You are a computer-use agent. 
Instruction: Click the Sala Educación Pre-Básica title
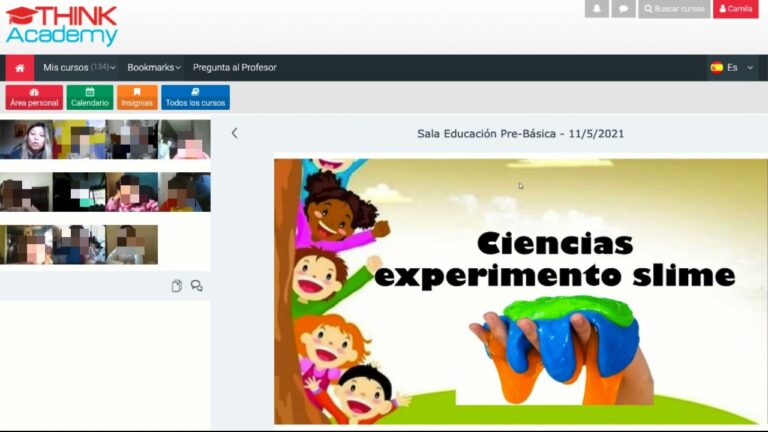[521, 134]
